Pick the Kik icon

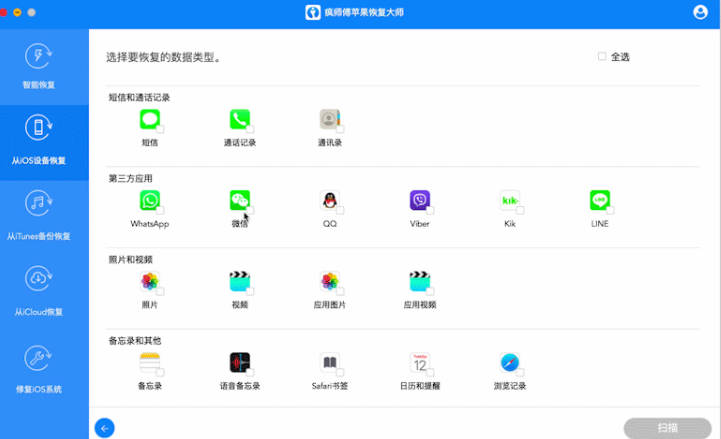click(510, 200)
